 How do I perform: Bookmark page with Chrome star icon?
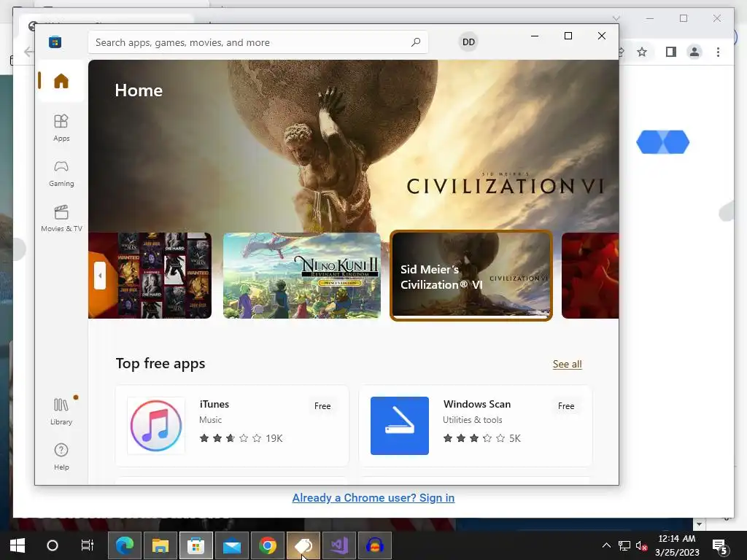pyautogui.click(x=642, y=52)
